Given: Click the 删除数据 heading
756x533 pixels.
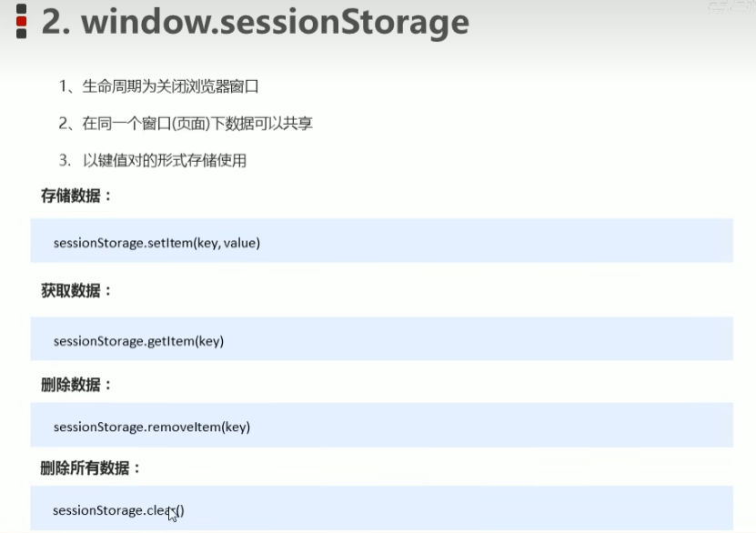Looking at the screenshot, I should click(76, 385).
